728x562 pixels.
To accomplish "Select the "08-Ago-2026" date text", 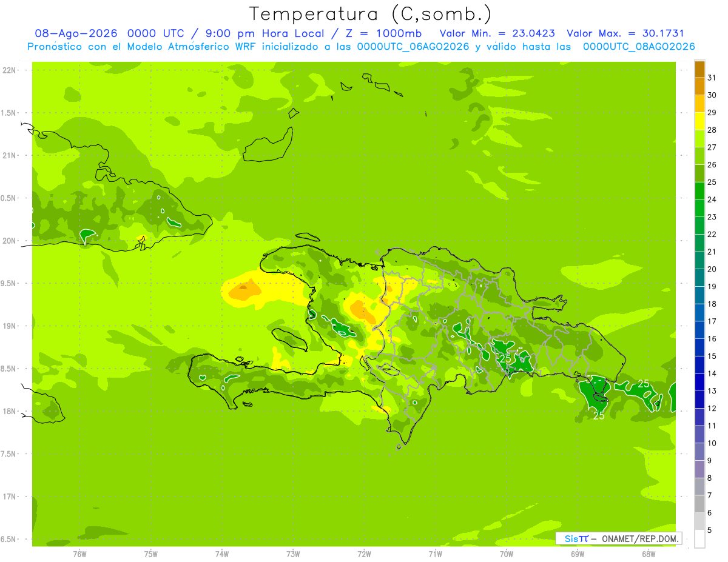I will pos(75,33).
